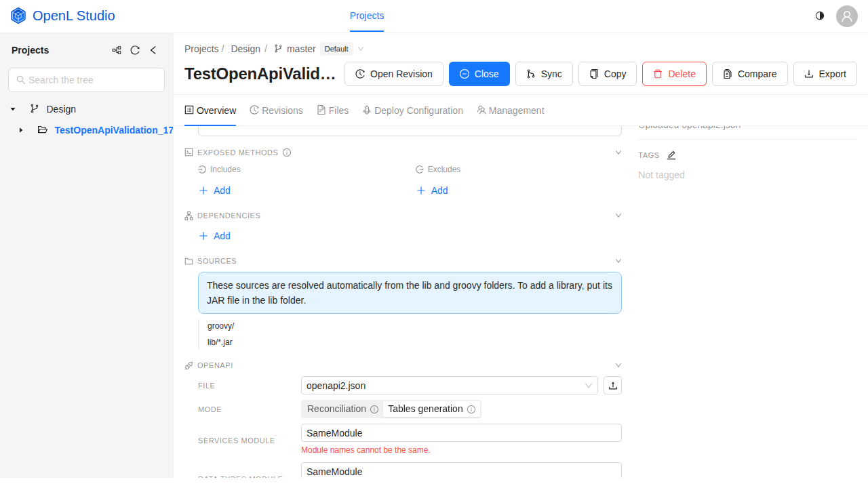Expand the TestOpenApiValidation project node
868x488 pixels.
tap(21, 130)
